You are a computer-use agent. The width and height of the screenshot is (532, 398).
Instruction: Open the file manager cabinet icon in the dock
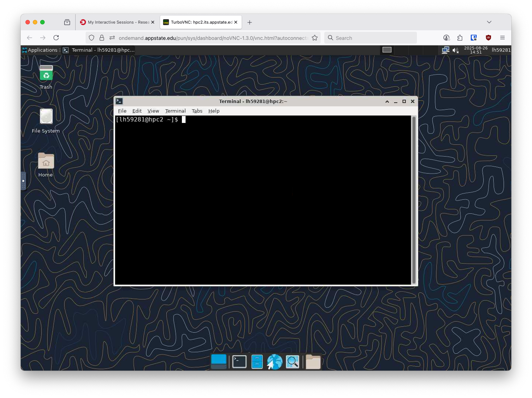coord(257,362)
